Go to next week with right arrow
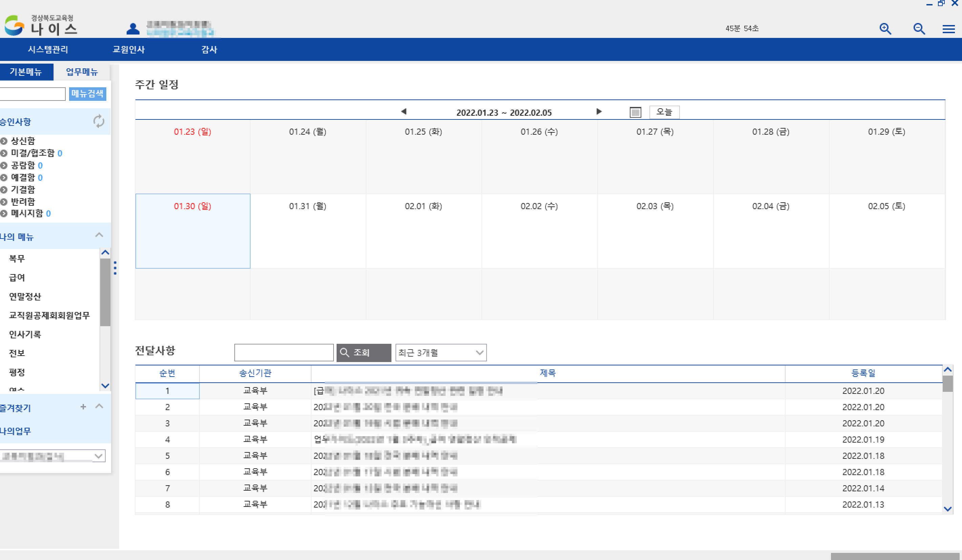 (x=599, y=111)
